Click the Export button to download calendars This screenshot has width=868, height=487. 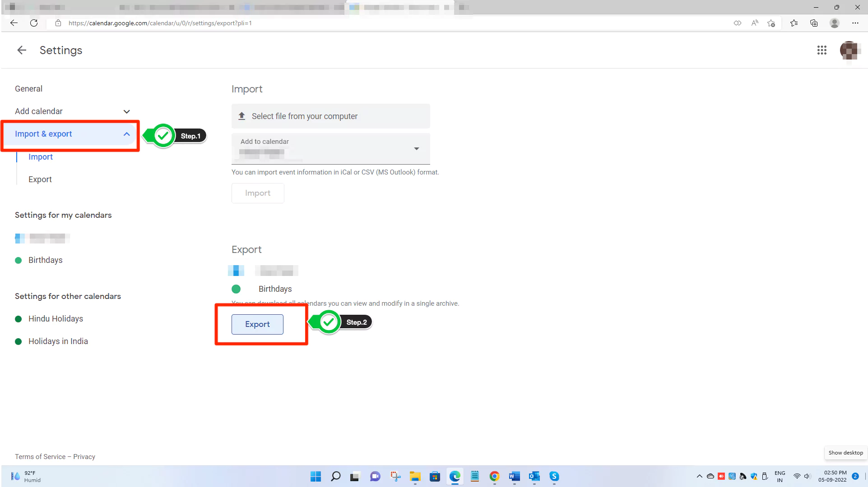click(257, 324)
